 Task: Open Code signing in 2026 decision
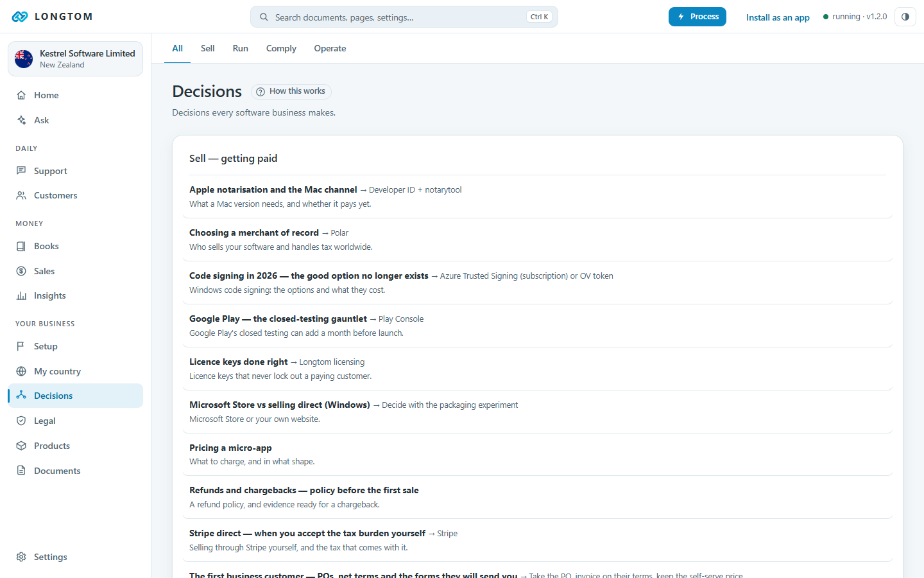coord(538,283)
